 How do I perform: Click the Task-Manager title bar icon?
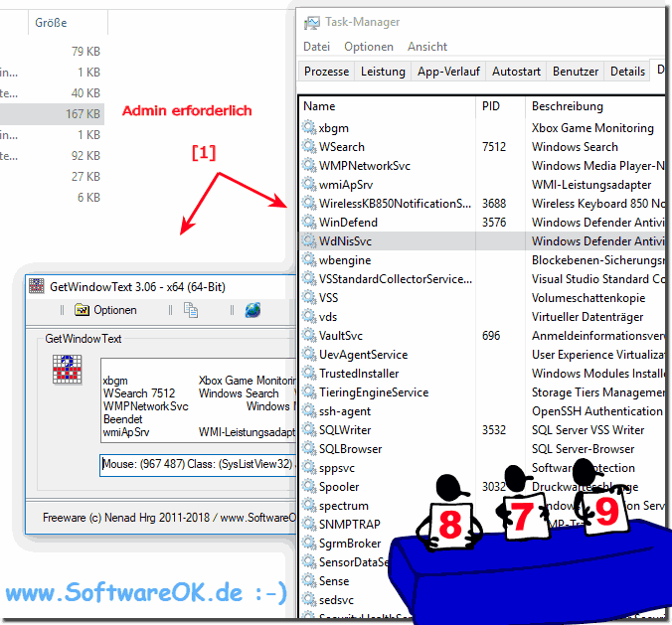coord(311,22)
